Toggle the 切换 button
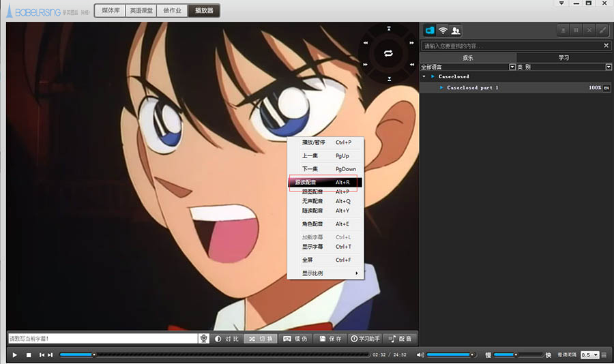 tap(261, 339)
